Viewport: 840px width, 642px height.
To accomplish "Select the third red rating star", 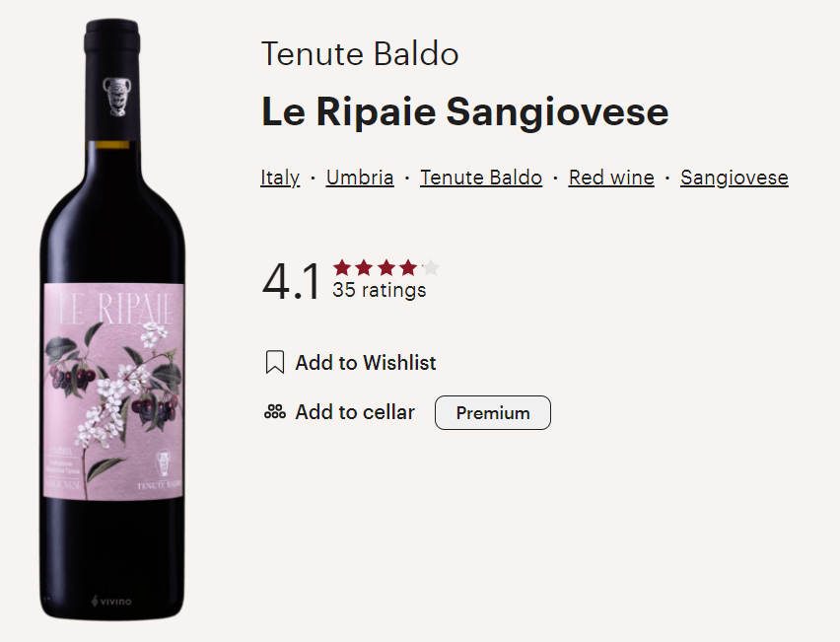I will click(x=385, y=267).
